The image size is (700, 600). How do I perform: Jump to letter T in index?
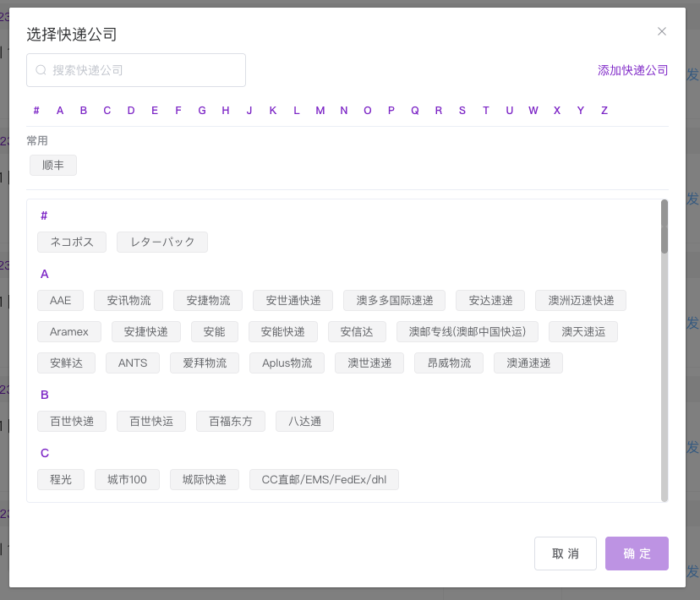(486, 110)
